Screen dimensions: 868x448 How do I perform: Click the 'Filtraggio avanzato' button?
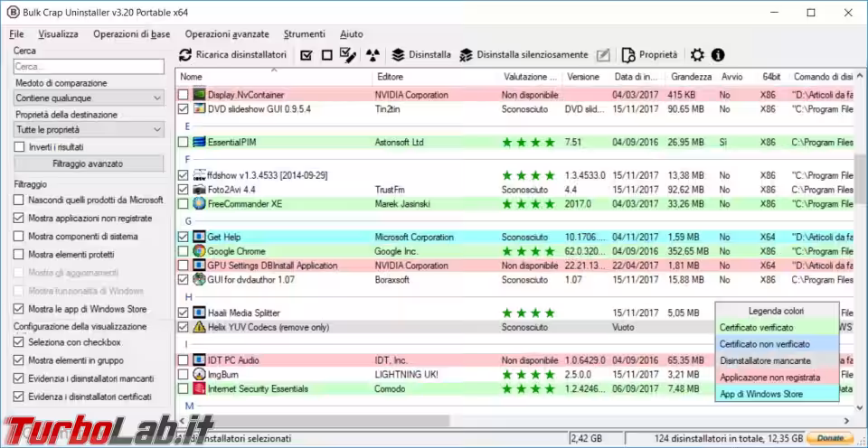(x=88, y=163)
